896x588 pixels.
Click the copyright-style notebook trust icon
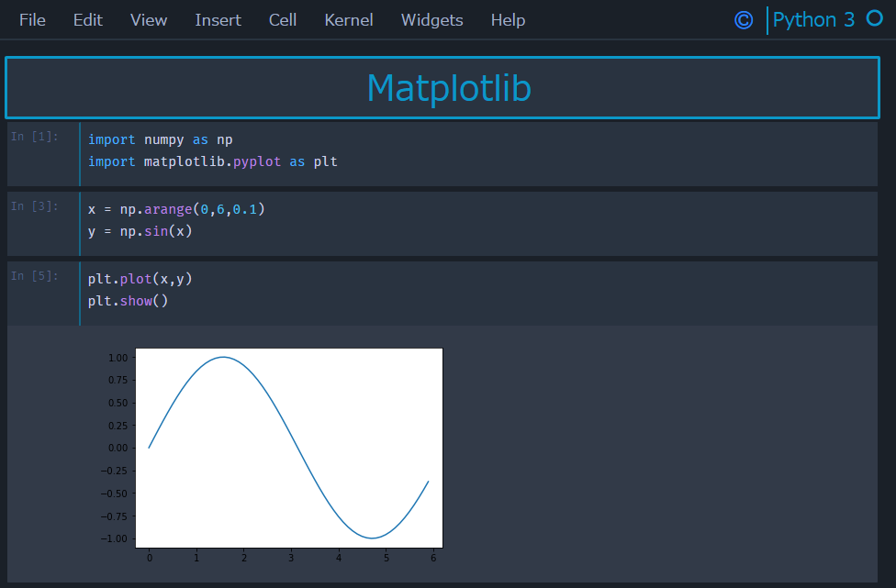point(744,20)
